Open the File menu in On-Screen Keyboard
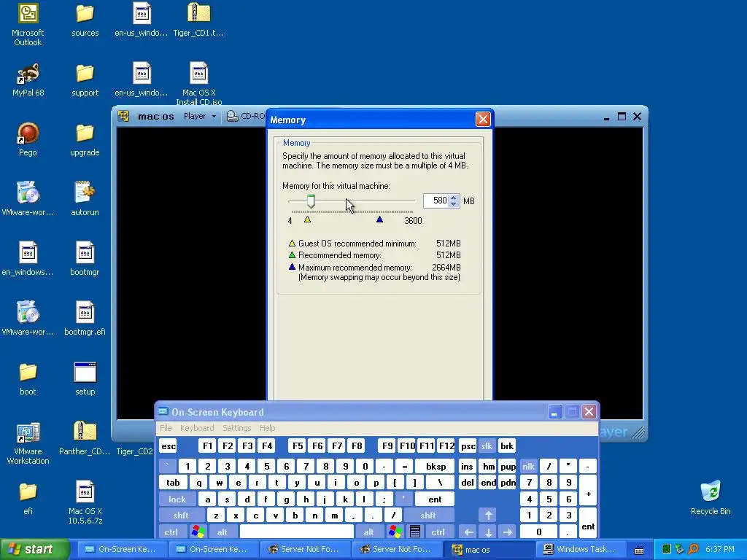The width and height of the screenshot is (747, 560). tap(166, 428)
